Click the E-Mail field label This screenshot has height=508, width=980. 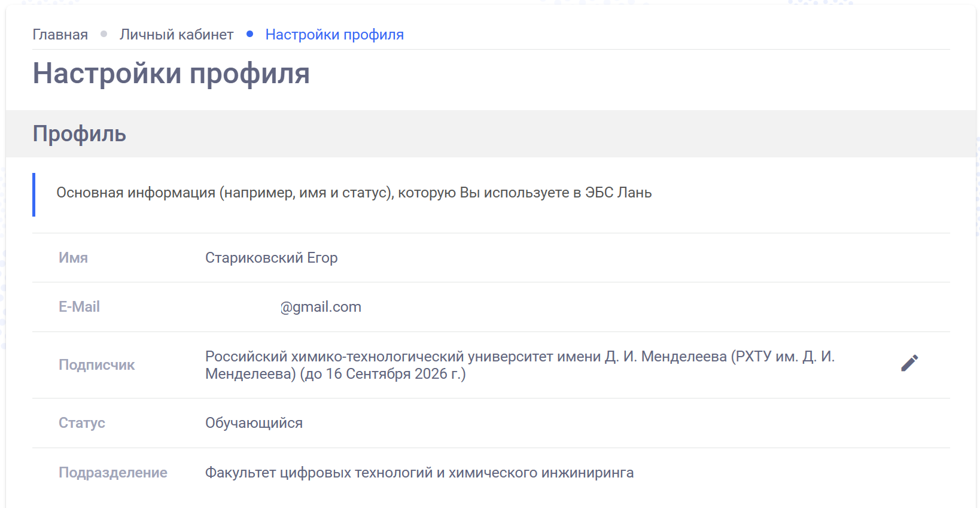point(79,307)
